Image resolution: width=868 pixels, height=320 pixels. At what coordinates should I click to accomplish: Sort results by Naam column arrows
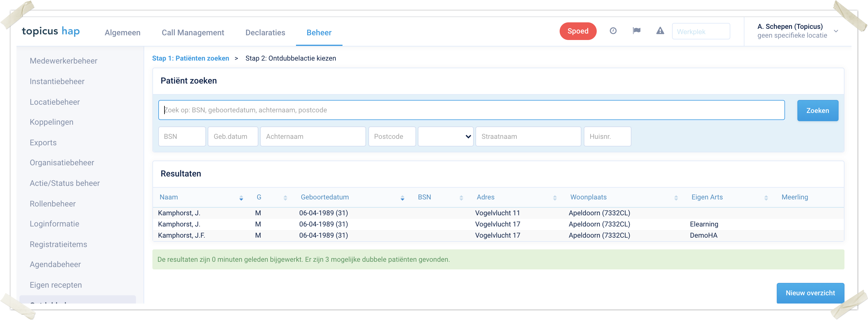pos(241,198)
